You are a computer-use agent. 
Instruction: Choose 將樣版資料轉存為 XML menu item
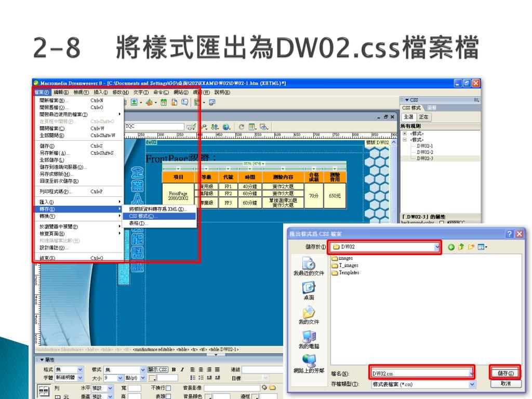click(x=159, y=209)
